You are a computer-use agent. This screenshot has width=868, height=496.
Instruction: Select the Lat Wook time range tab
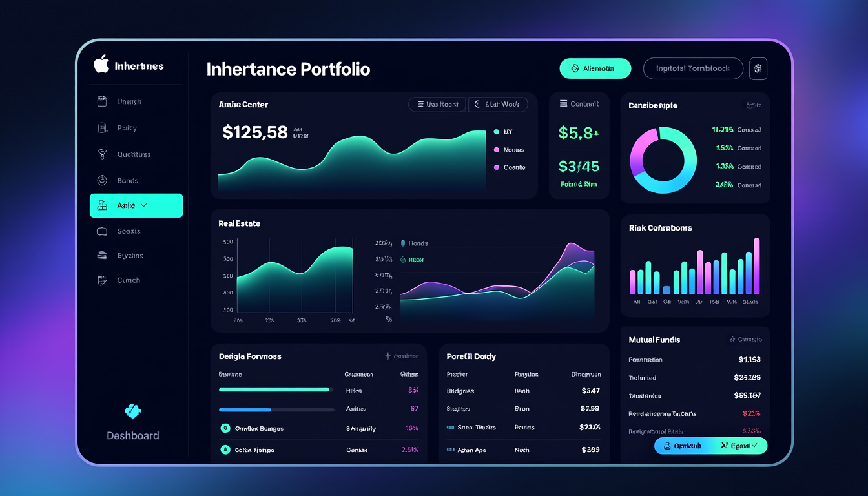point(498,104)
